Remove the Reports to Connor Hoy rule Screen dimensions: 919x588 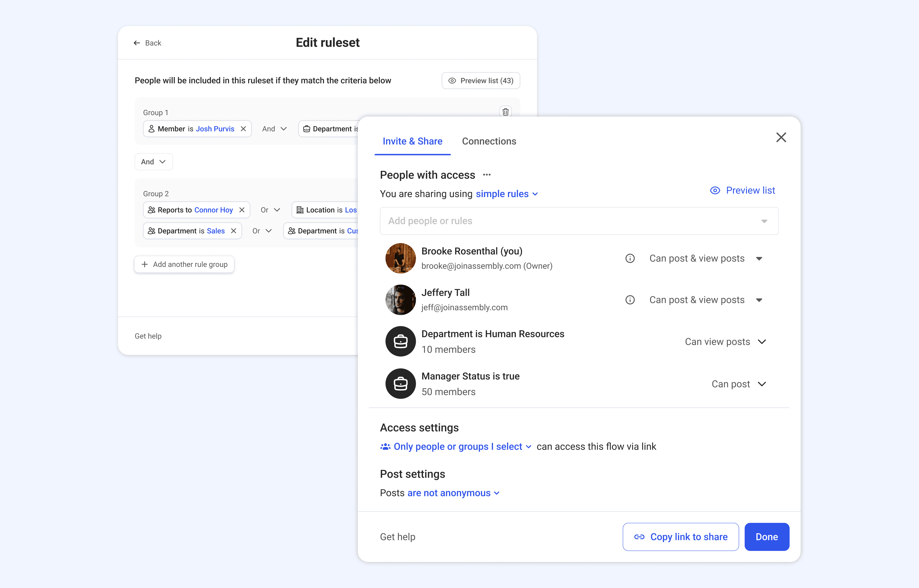click(242, 210)
